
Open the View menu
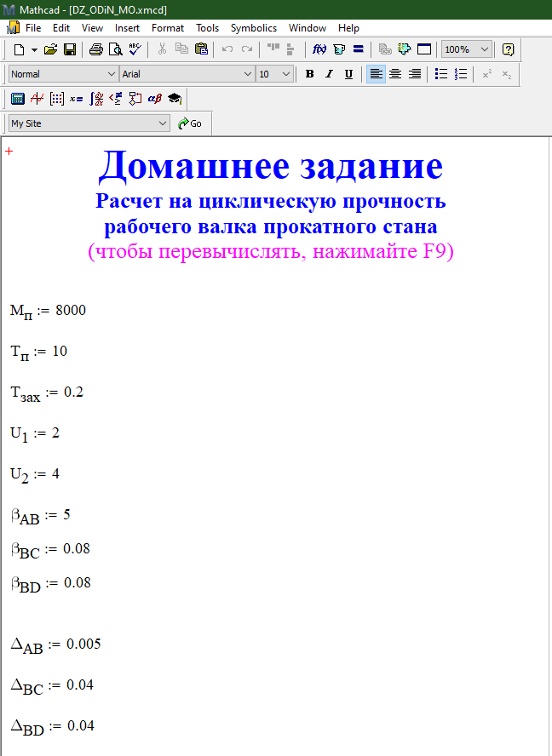pos(92,28)
